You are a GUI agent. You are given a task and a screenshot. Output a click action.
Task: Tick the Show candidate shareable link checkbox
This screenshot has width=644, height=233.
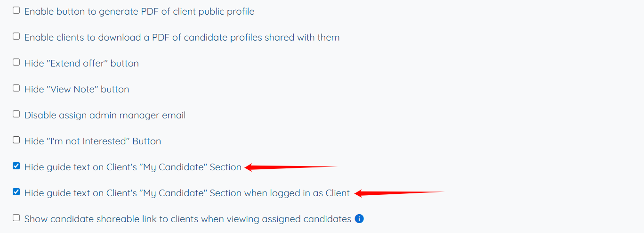coord(16,218)
